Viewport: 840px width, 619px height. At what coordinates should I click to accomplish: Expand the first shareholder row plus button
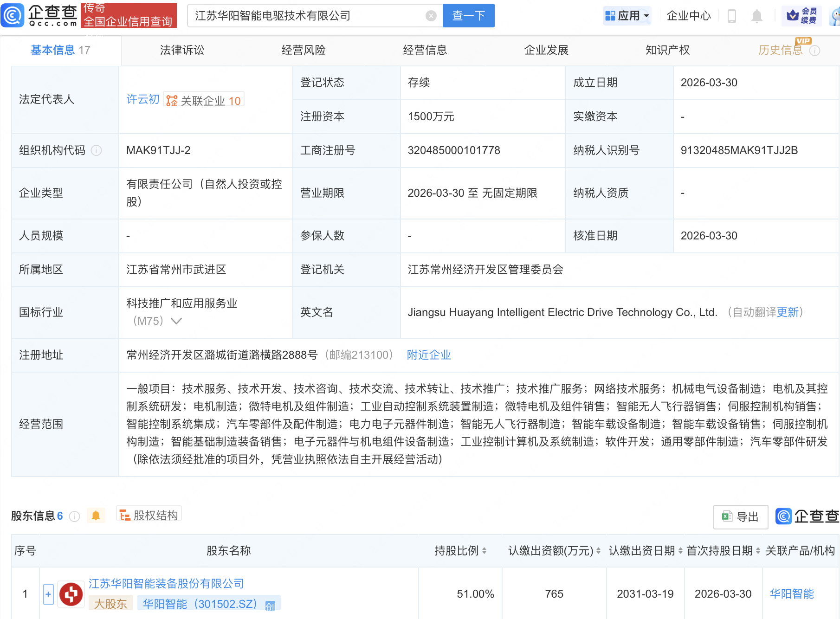(x=48, y=594)
